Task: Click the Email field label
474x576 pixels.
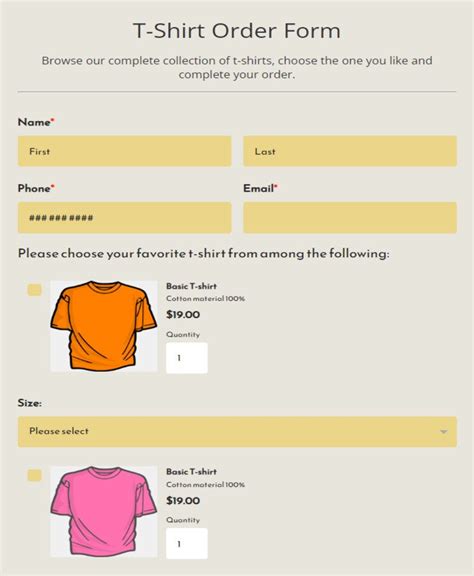Action: (260, 188)
